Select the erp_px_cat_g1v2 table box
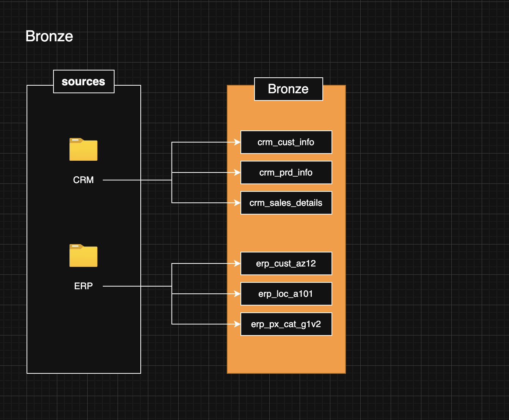This screenshot has width=509, height=420. click(x=286, y=324)
